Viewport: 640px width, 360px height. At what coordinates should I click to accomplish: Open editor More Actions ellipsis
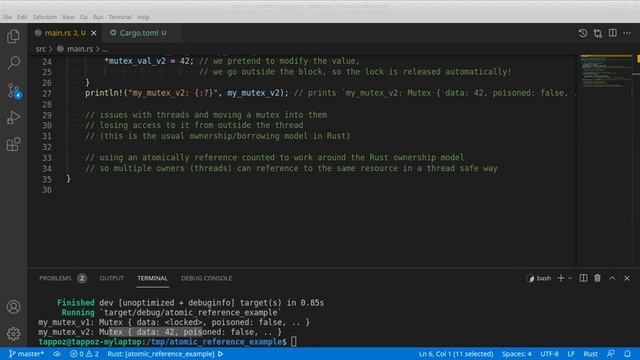click(x=627, y=33)
